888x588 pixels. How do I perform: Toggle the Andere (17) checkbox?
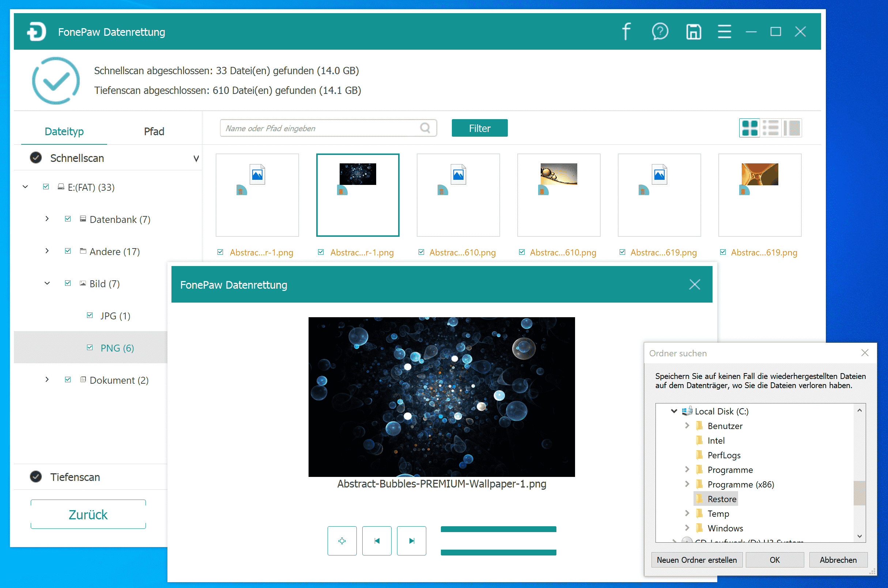[x=68, y=251]
